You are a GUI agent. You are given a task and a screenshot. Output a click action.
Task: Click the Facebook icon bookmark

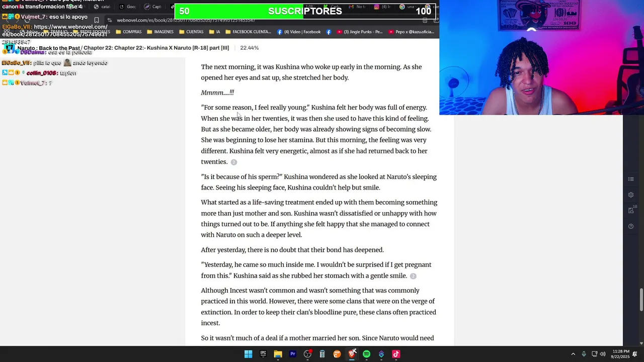(329, 32)
